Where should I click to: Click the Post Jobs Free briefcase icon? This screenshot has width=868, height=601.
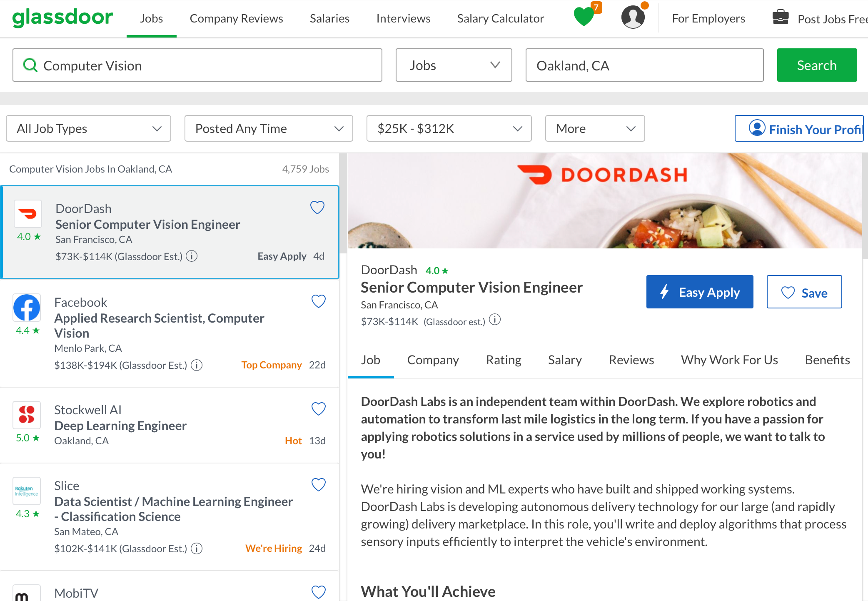click(x=781, y=17)
